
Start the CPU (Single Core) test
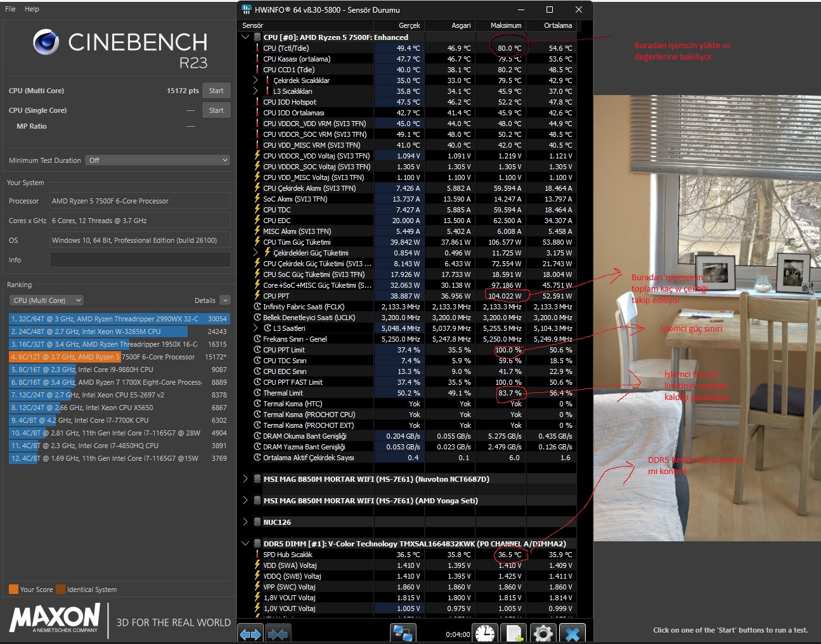pos(216,110)
